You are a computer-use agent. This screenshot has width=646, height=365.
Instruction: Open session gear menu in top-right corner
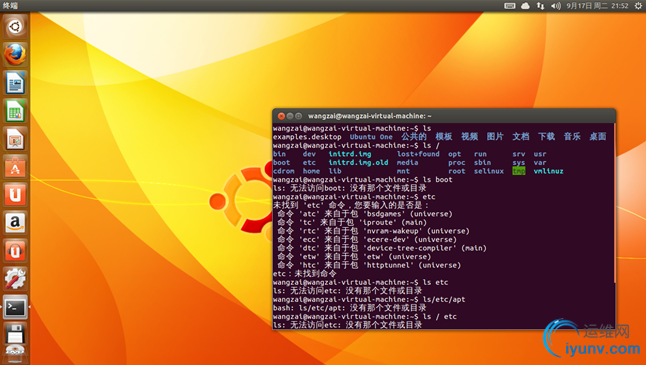pos(638,6)
